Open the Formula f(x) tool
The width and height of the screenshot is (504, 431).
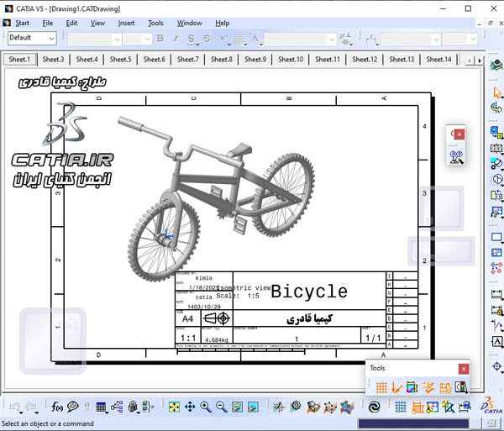coord(57,407)
